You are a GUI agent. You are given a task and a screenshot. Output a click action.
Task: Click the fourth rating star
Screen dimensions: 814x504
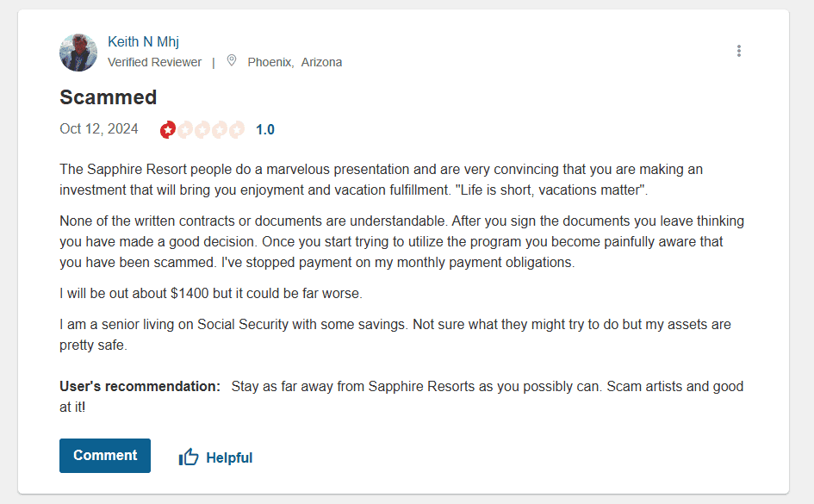[x=220, y=130]
